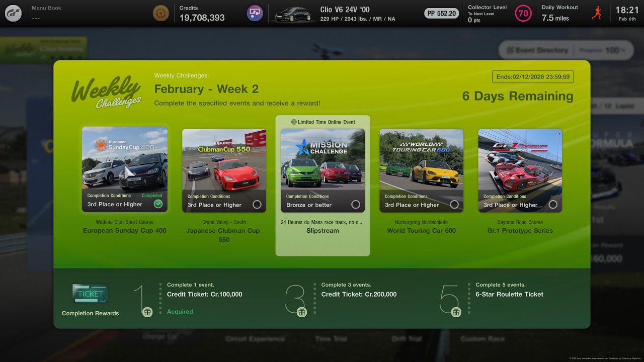Click the Japanese Clubman Cup completion circle
This screenshot has height=362, width=644.
(257, 205)
